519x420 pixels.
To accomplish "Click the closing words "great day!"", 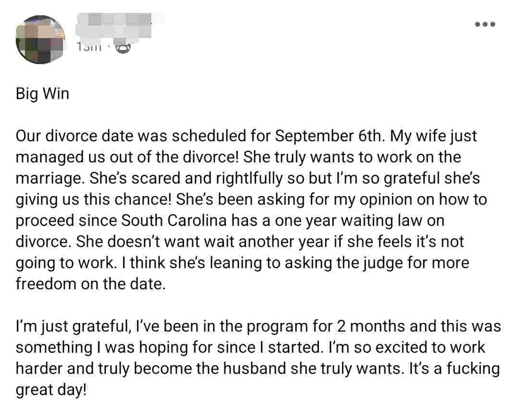I will [51, 389].
